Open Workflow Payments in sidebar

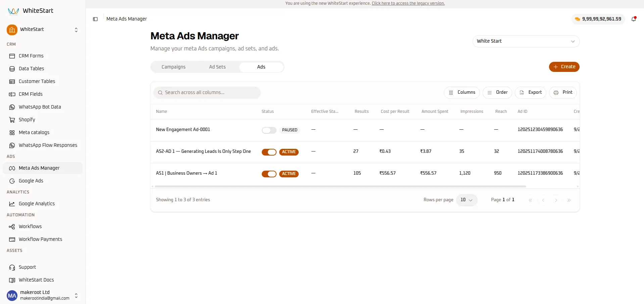(43, 239)
